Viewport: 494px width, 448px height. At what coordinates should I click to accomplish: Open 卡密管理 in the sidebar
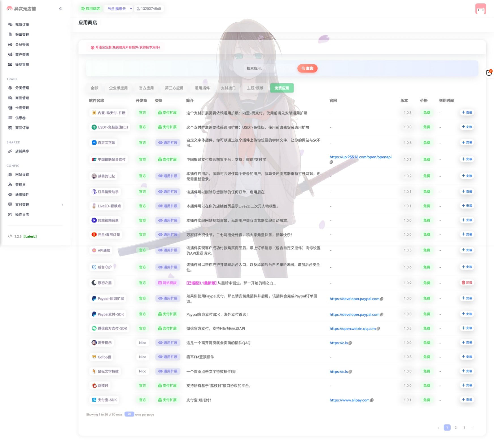(x=22, y=108)
